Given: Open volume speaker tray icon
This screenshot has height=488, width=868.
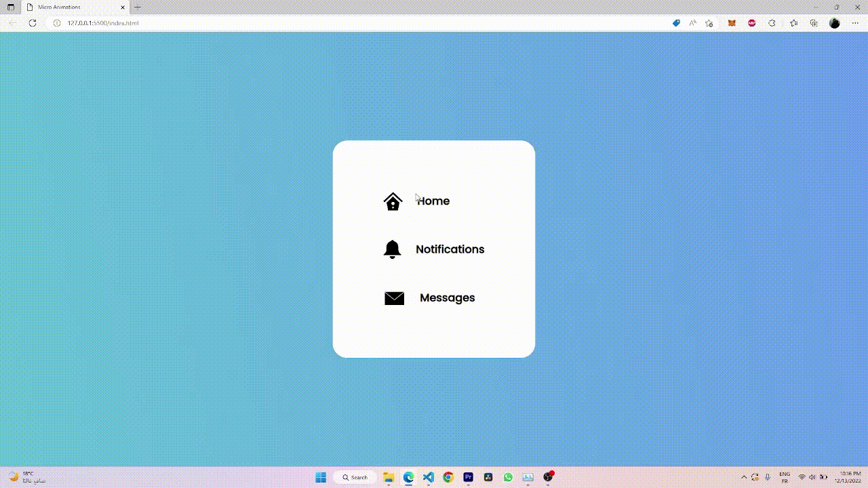Looking at the screenshot, I should click(812, 477).
